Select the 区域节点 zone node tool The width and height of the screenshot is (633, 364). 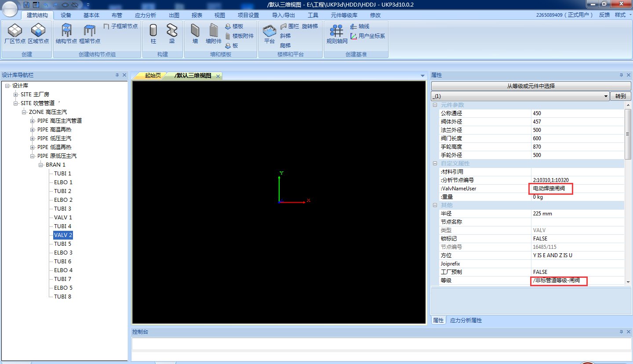[x=38, y=31]
